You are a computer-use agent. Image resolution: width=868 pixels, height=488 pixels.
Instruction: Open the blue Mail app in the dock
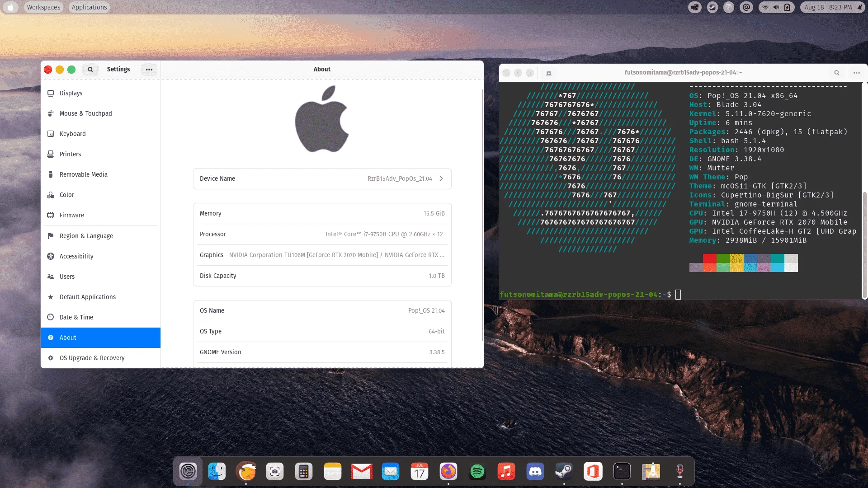(391, 472)
